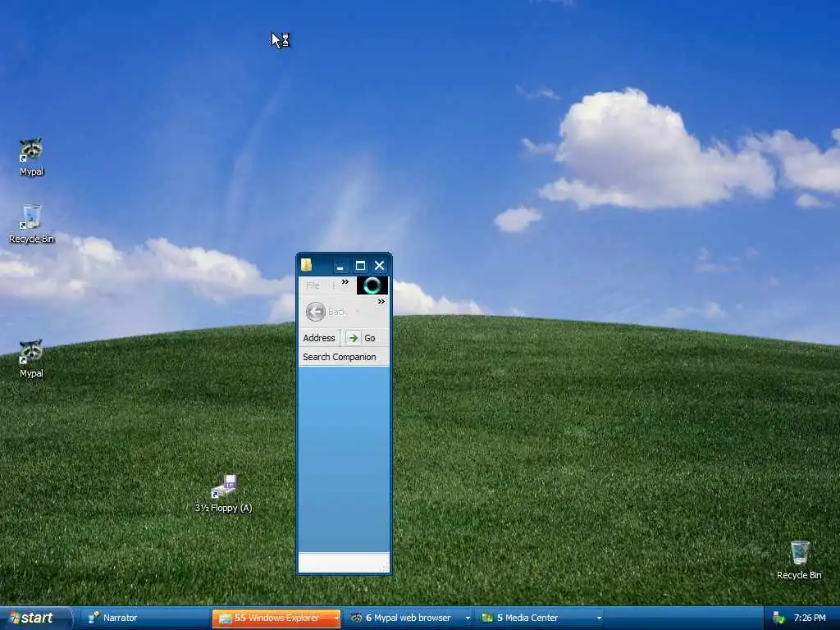Open the Start menu
Screen dimensions: 840x630
pyautogui.click(x=34, y=619)
